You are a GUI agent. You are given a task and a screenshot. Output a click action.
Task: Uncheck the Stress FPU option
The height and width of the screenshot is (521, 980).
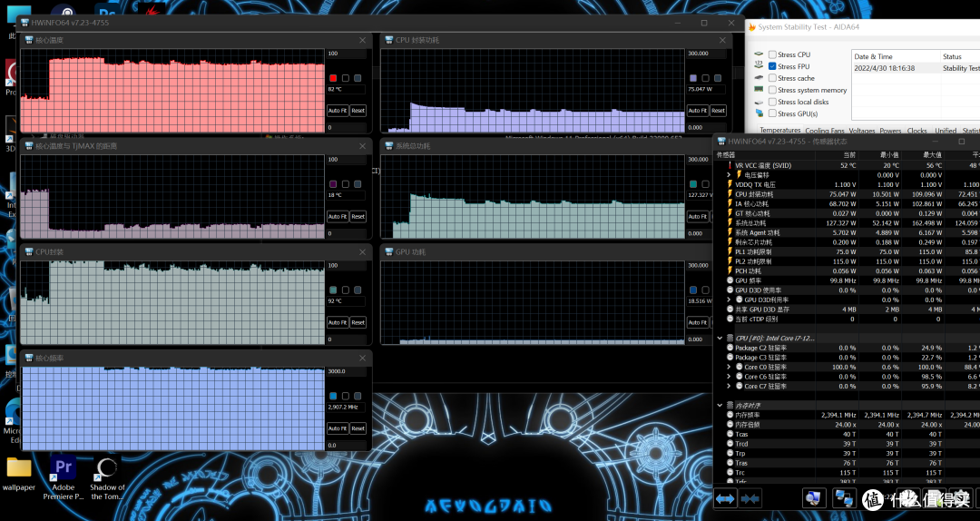pos(772,66)
